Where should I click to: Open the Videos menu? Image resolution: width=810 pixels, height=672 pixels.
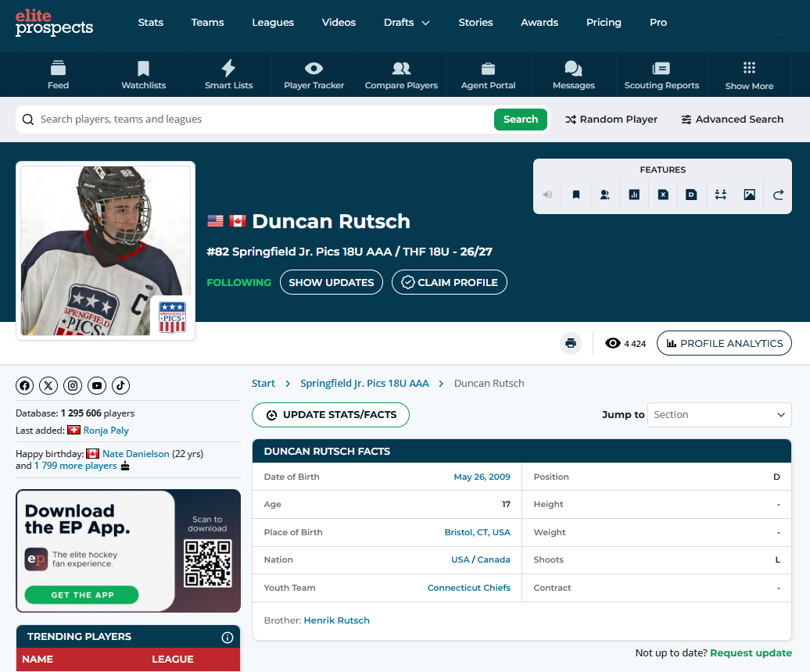coord(339,22)
